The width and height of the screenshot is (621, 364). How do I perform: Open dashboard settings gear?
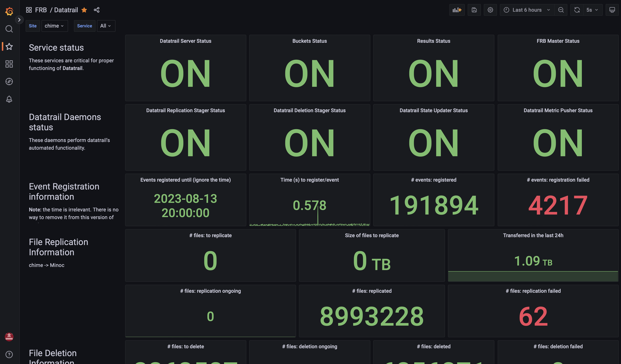(490, 10)
